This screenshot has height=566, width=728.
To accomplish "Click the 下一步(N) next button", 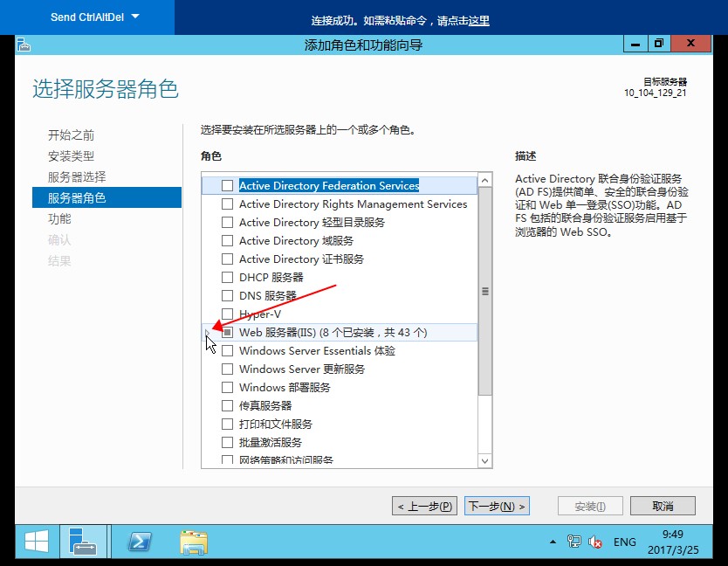I will [x=497, y=506].
